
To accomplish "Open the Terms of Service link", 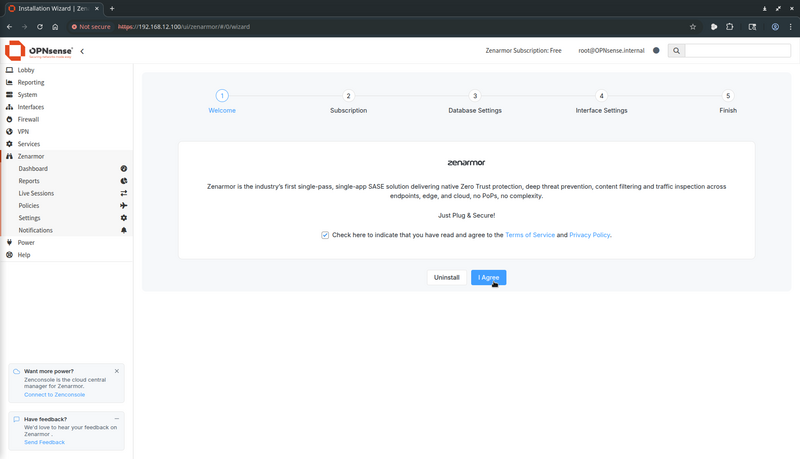I will pos(530,235).
